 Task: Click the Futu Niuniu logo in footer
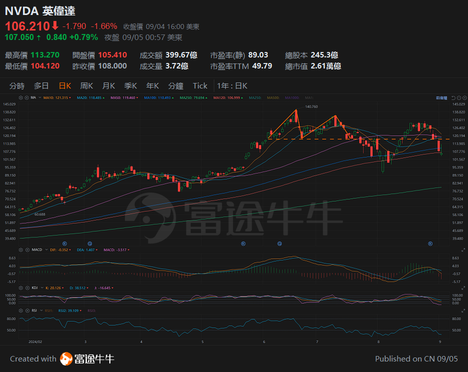[x=87, y=359]
